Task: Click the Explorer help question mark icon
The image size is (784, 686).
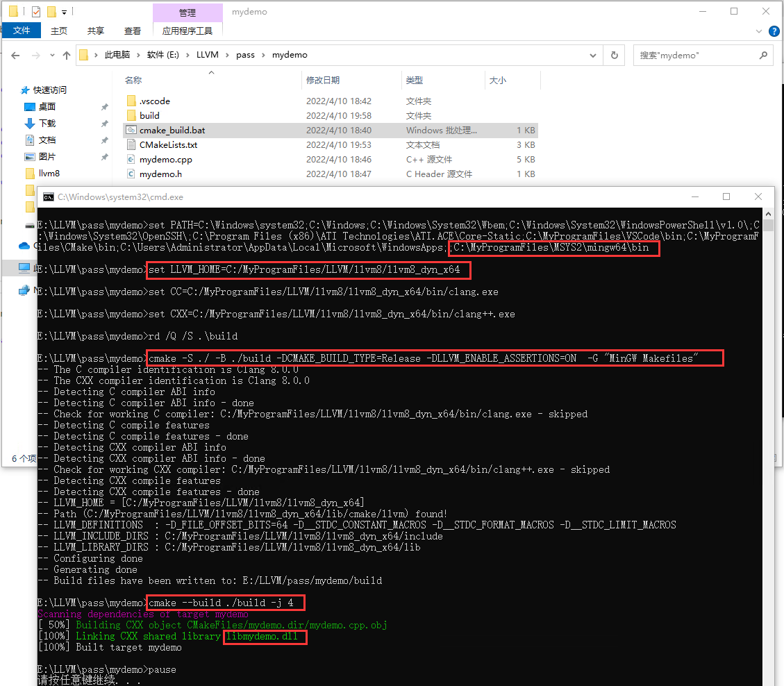Action: click(x=774, y=31)
